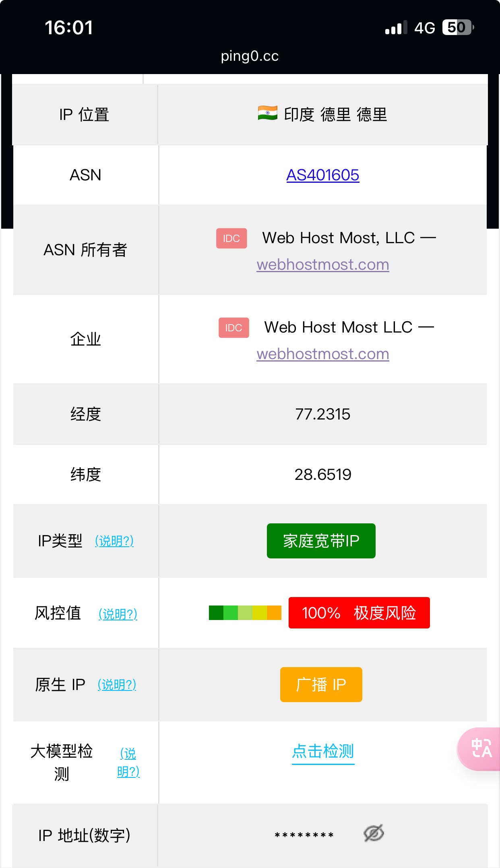The width and height of the screenshot is (500, 868).
Task: Tap the ping0.cc address bar
Action: pos(250,56)
